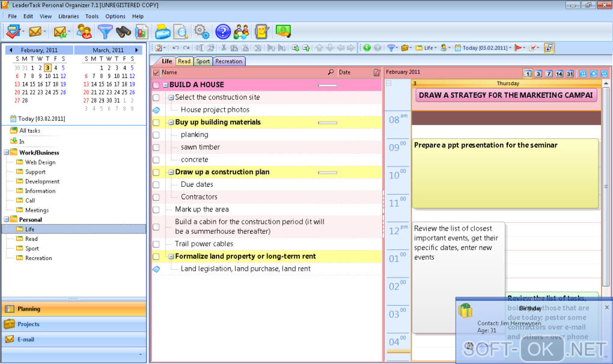
Task: Click the printer icon
Action: point(162,32)
